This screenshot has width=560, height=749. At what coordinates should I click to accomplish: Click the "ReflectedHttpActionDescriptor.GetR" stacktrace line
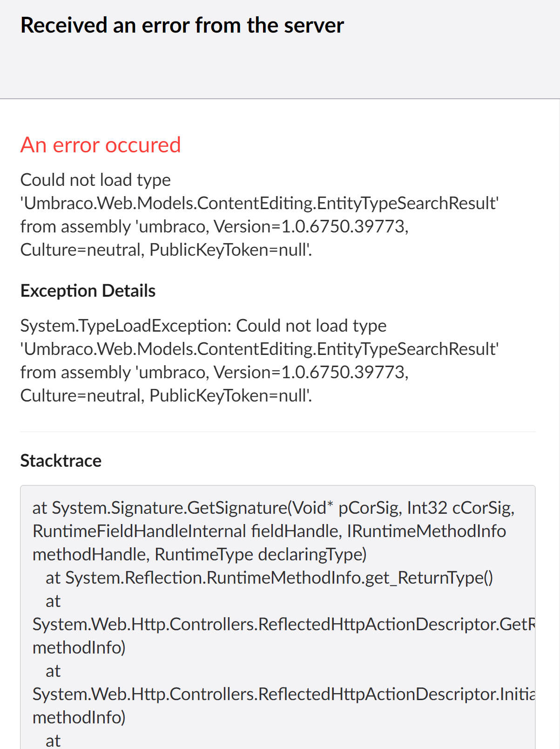(x=284, y=624)
